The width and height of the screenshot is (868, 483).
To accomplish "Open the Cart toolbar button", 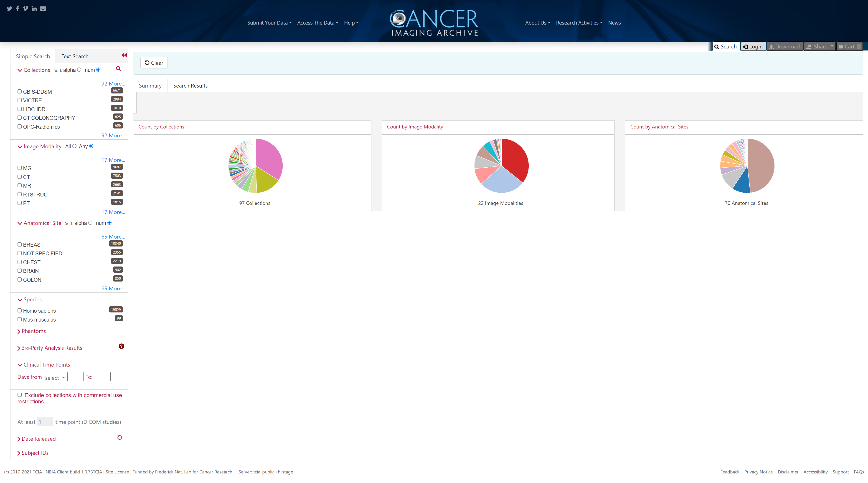I will pyautogui.click(x=849, y=46).
